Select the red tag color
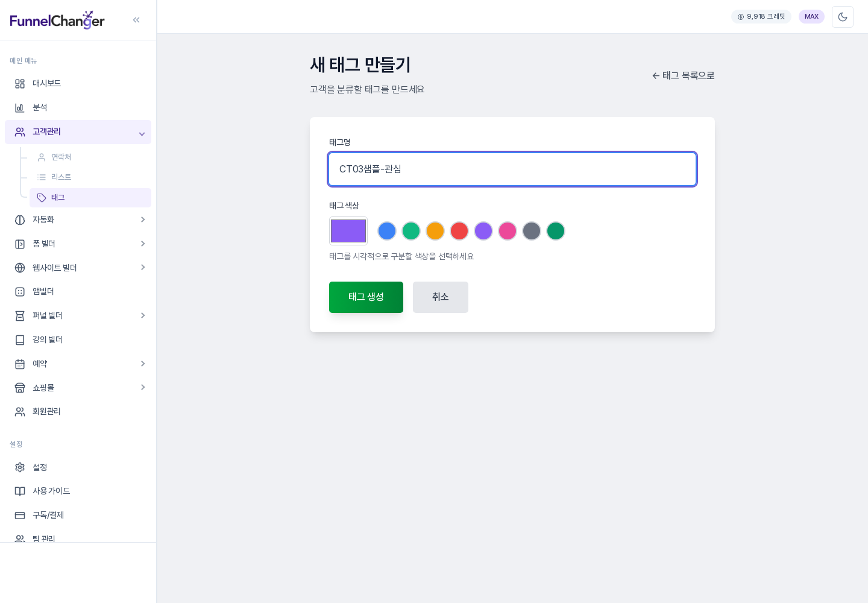This screenshot has height=603, width=868. (x=459, y=231)
